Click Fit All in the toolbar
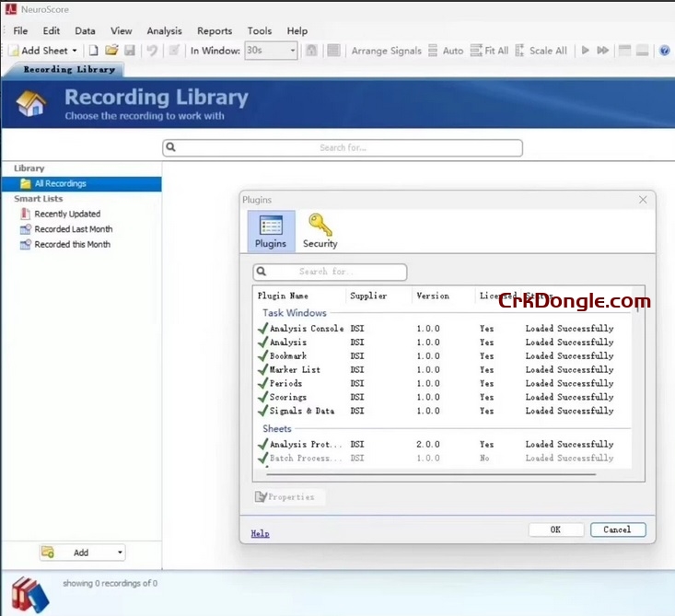Viewport: 675px width, 616px height. pyautogui.click(x=489, y=51)
